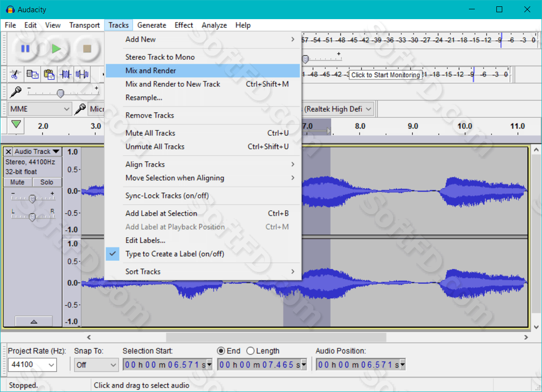Click the Cut scissors tool icon
This screenshot has width=542, height=392.
(x=15, y=74)
